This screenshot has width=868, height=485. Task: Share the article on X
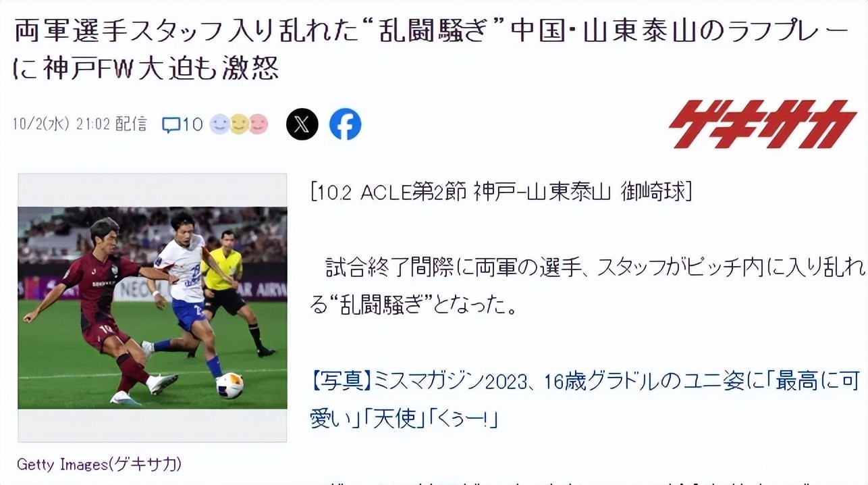[x=302, y=124]
